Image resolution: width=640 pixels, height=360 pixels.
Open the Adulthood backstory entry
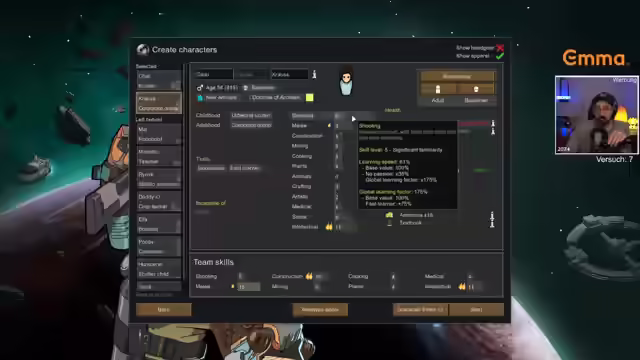pyautogui.click(x=251, y=125)
